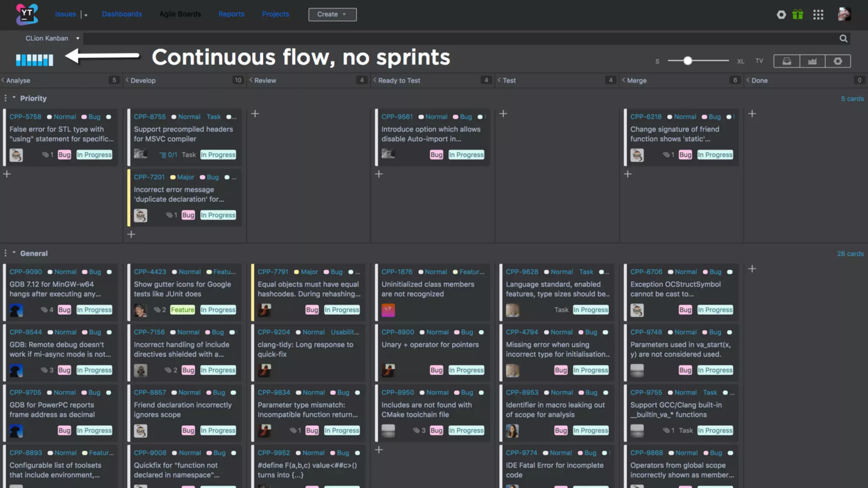Screen dimensions: 868x488
Task: Click the 28 cards link
Action: click(x=850, y=253)
